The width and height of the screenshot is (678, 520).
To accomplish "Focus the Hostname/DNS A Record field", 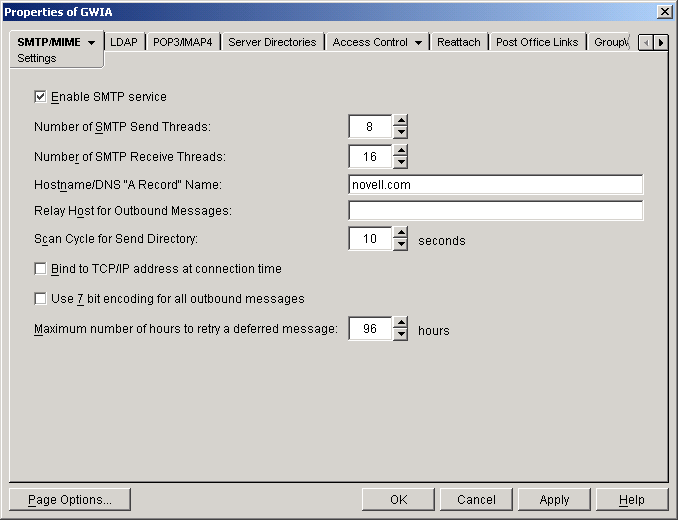I will 496,185.
